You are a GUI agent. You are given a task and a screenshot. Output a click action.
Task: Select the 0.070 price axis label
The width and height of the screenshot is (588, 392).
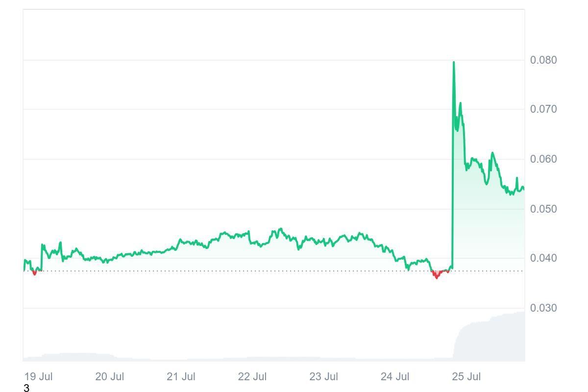(x=543, y=109)
